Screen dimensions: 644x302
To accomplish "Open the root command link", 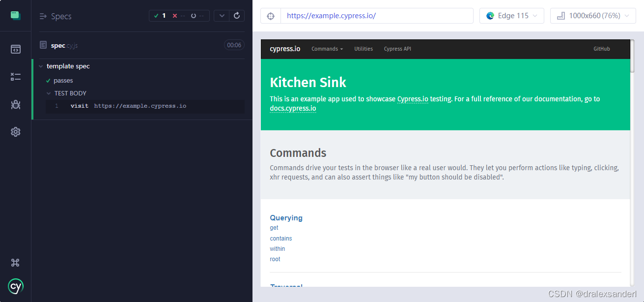I will tap(275, 259).
